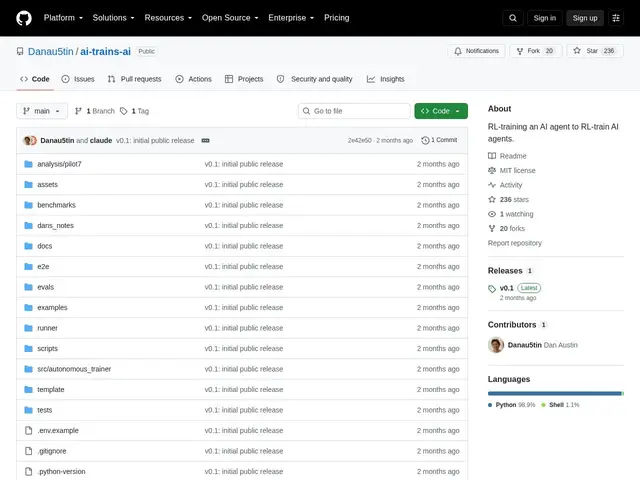This screenshot has width=640, height=480.
Task: Click the commit author avatars
Action: click(30, 140)
